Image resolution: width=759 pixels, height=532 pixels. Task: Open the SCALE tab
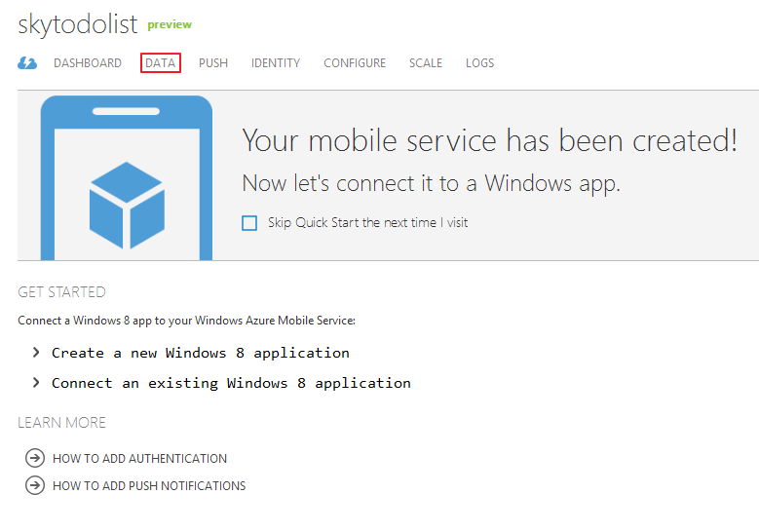[x=426, y=63]
